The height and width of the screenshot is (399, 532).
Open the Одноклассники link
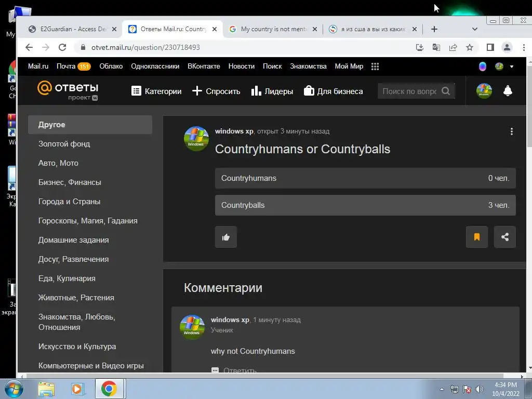pyautogui.click(x=155, y=66)
